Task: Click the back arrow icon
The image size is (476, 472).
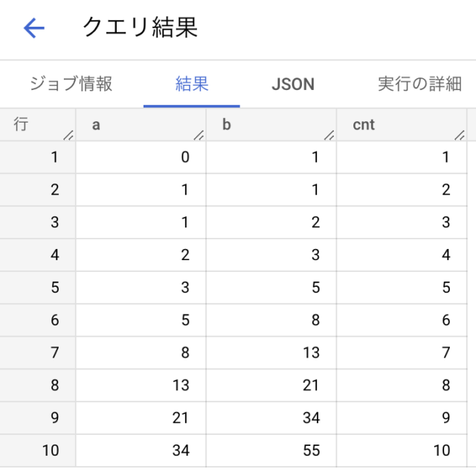Action: tap(34, 28)
